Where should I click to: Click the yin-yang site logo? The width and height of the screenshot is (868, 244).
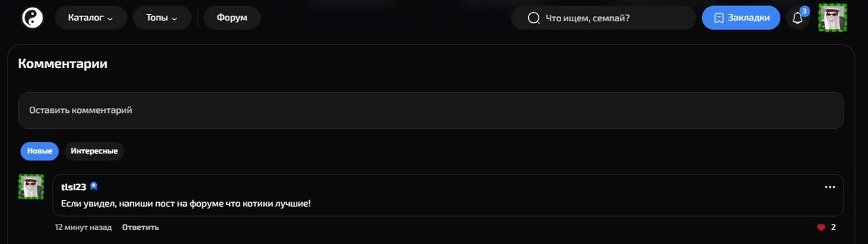click(33, 18)
